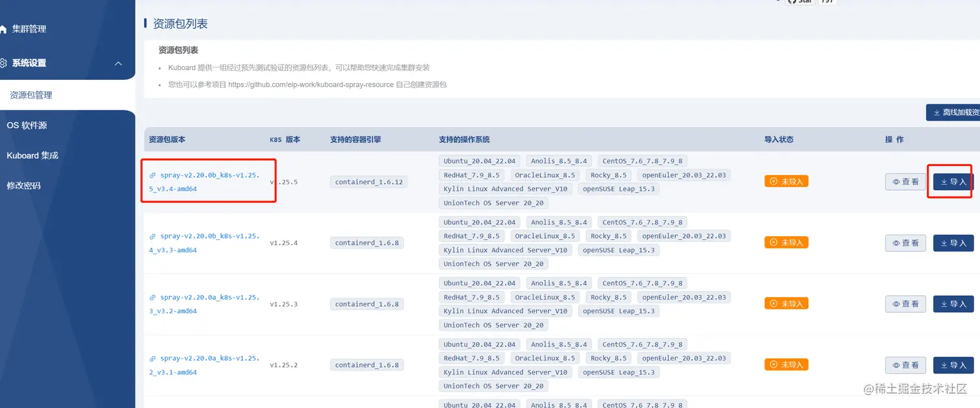Click 未导入 status badge in v1.25.2 row
Screen dimensions: 980x408
(786, 365)
